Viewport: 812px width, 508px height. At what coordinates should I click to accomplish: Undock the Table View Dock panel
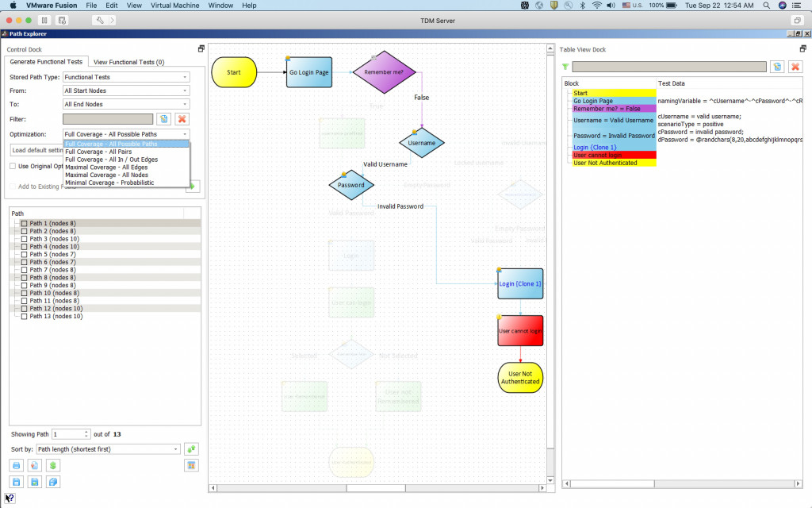(802, 48)
